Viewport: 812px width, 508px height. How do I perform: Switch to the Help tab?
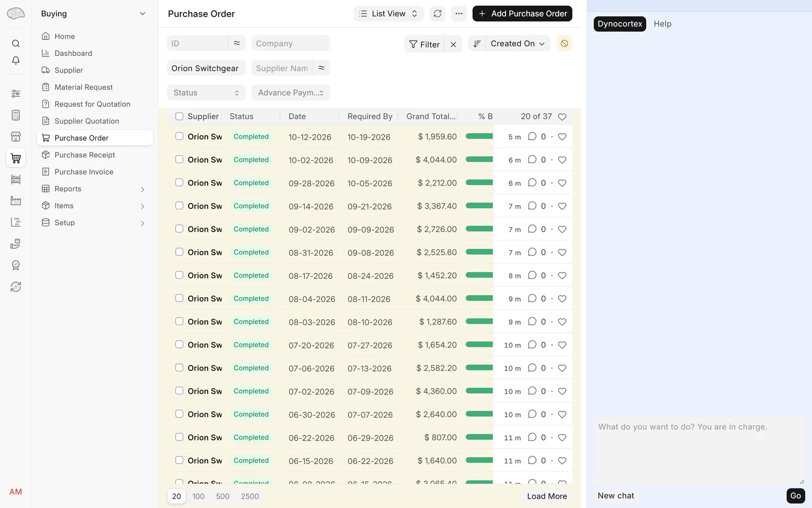click(662, 24)
